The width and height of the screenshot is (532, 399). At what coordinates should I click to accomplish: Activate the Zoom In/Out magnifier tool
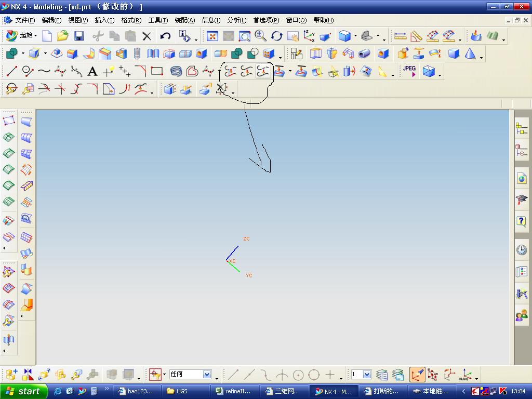(261, 36)
